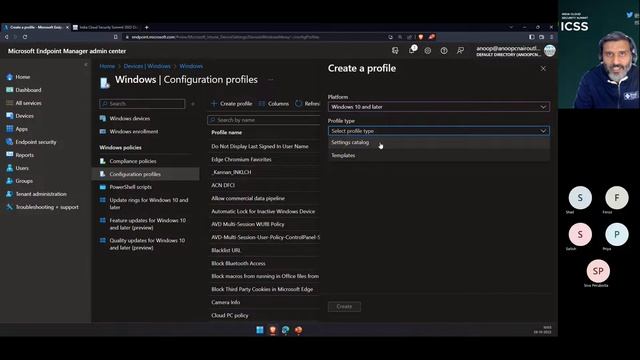
Task: Open Edge Chromium Favorites profile
Action: point(241,159)
